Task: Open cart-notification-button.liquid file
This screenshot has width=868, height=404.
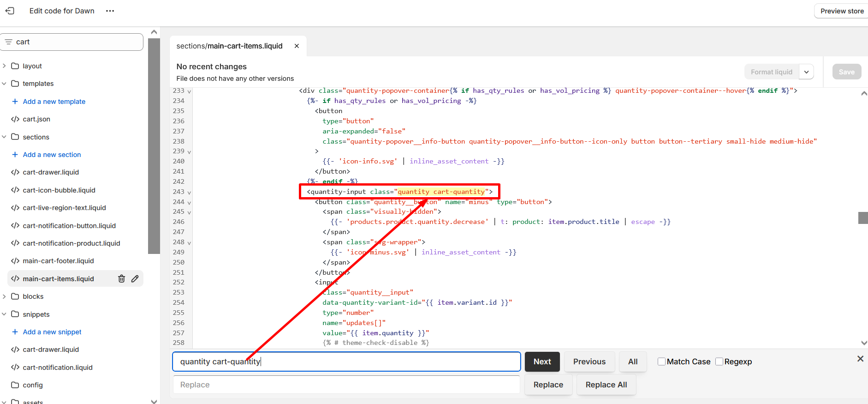Action: pos(69,225)
